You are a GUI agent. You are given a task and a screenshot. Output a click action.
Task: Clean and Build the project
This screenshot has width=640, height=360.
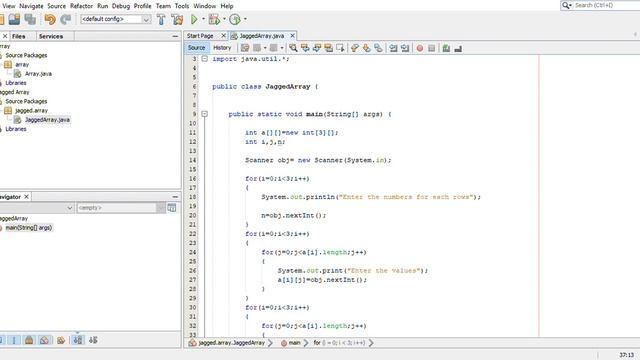177,19
